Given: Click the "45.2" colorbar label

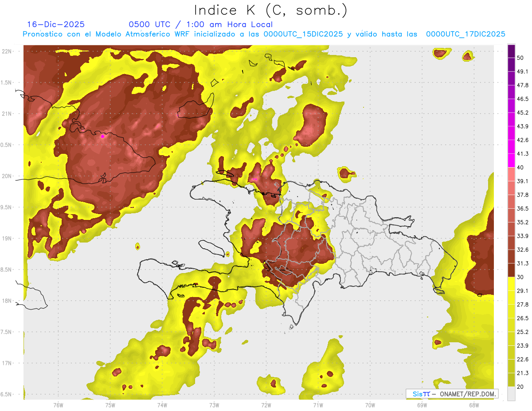Looking at the screenshot, I should (522, 113).
